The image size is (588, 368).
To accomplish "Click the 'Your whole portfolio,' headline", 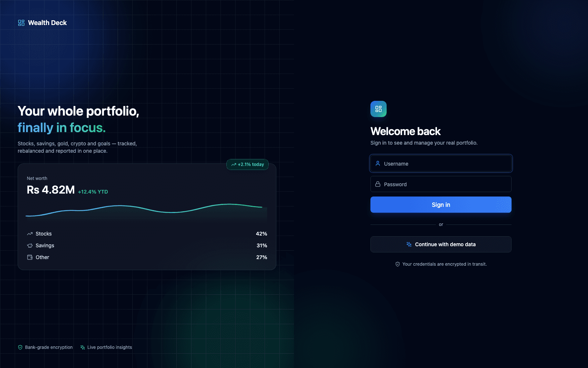I will tap(78, 111).
